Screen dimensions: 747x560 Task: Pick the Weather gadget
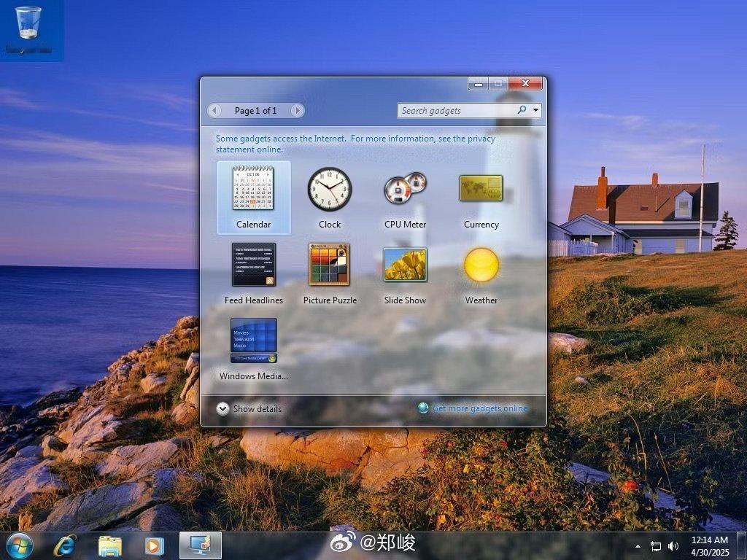tap(481, 273)
